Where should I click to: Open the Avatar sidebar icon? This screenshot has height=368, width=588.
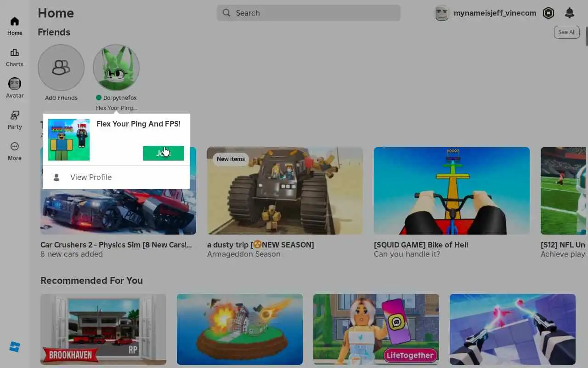click(x=15, y=84)
